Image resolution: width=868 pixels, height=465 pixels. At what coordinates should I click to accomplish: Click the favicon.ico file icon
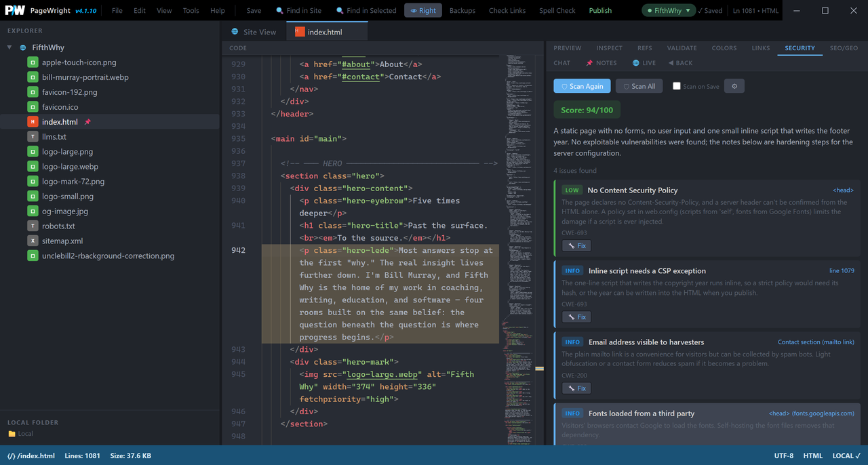click(x=33, y=107)
